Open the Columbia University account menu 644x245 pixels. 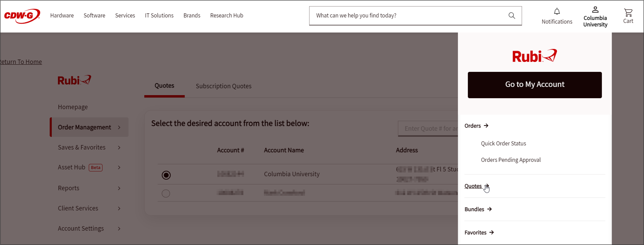[595, 16]
